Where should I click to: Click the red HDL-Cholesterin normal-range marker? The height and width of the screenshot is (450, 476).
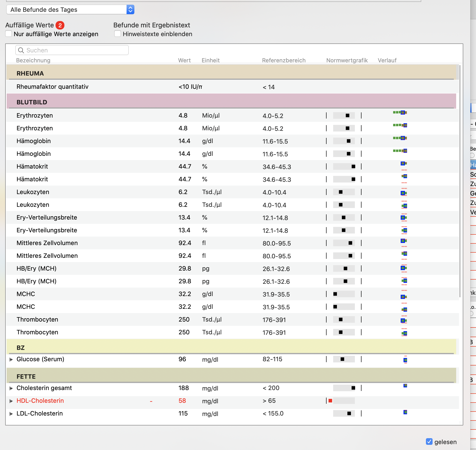(x=330, y=401)
